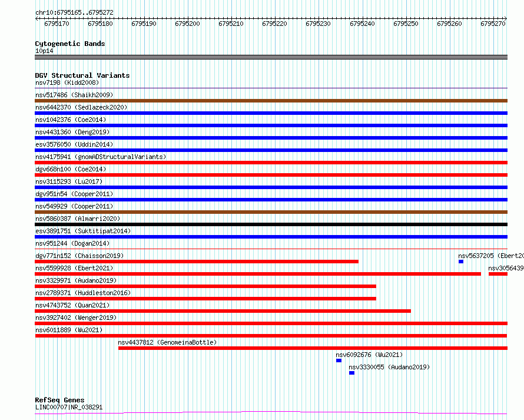The image size is (524, 420).
Task: Click the nsv5860387 (Almarri2020) label
Action: pyautogui.click(x=78, y=219)
